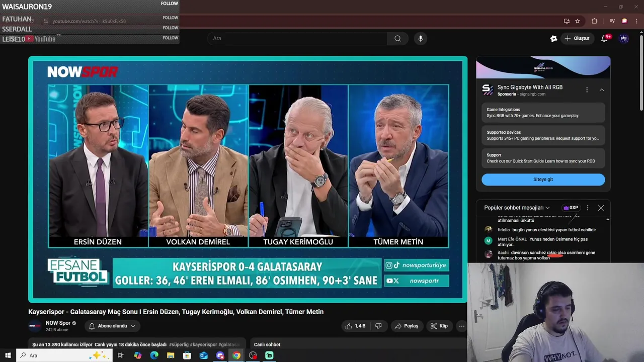The width and height of the screenshot is (644, 362).
Task: Start voice search with microphone icon
Action: (x=421, y=38)
